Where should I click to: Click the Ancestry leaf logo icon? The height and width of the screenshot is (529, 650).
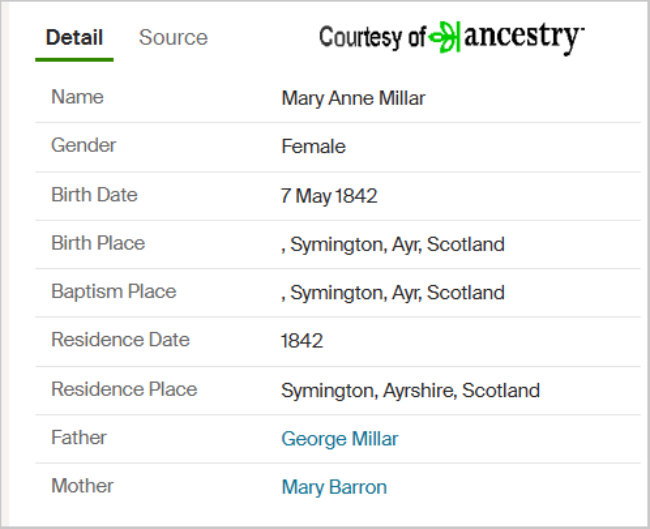(x=444, y=37)
